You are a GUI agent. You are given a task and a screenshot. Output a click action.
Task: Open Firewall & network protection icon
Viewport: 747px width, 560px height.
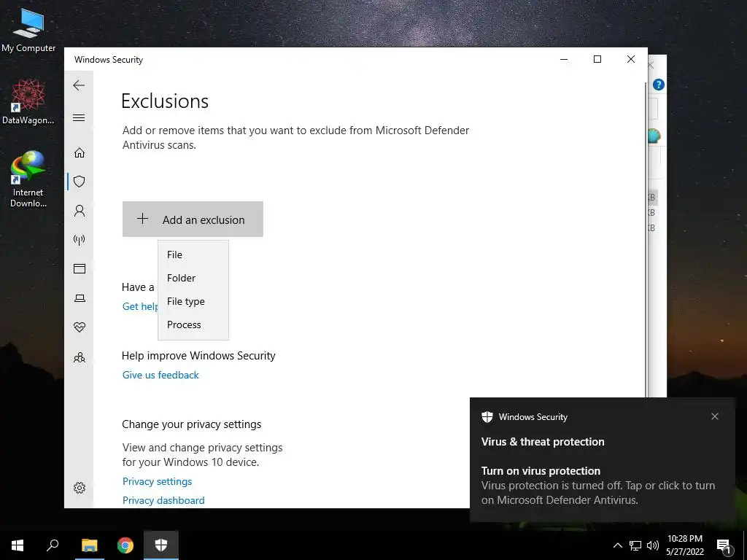pos(79,239)
